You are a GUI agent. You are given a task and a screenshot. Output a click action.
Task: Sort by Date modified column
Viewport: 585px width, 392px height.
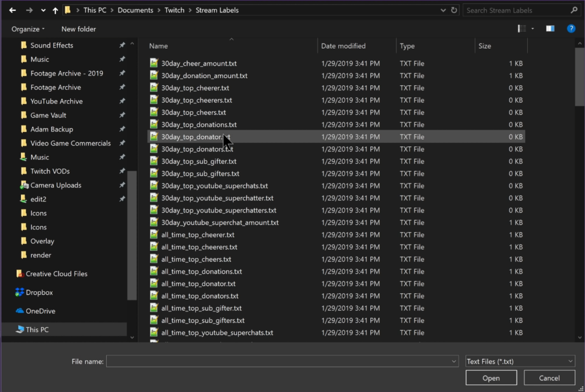(343, 46)
